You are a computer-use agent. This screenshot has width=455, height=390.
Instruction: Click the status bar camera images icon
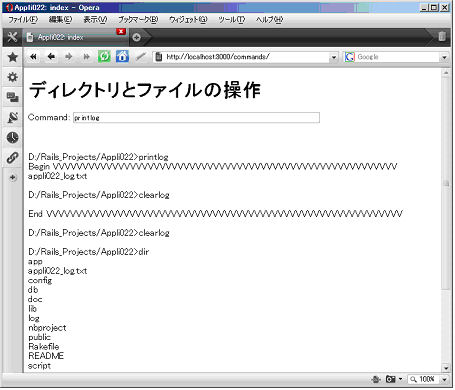click(x=390, y=379)
